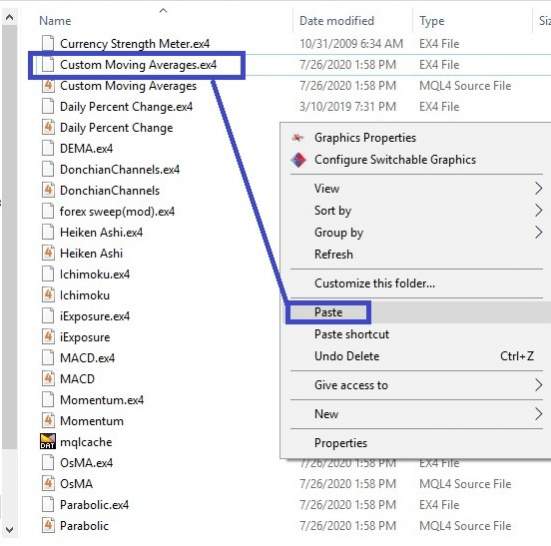
Task: Click the Configure Switchable Graphics icon
Action: coord(298,160)
